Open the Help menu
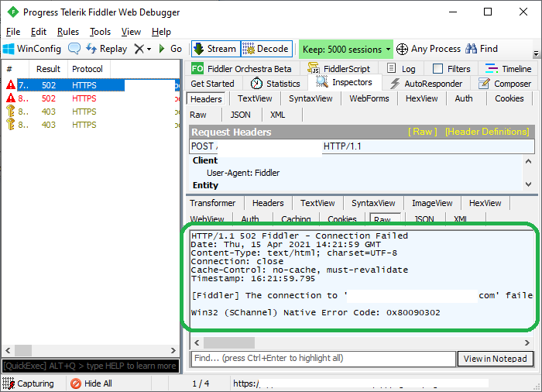 (x=161, y=32)
